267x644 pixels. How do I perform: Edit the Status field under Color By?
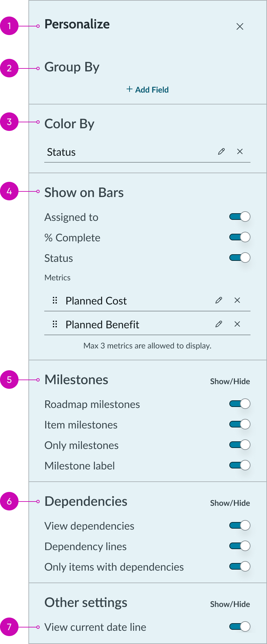click(221, 152)
